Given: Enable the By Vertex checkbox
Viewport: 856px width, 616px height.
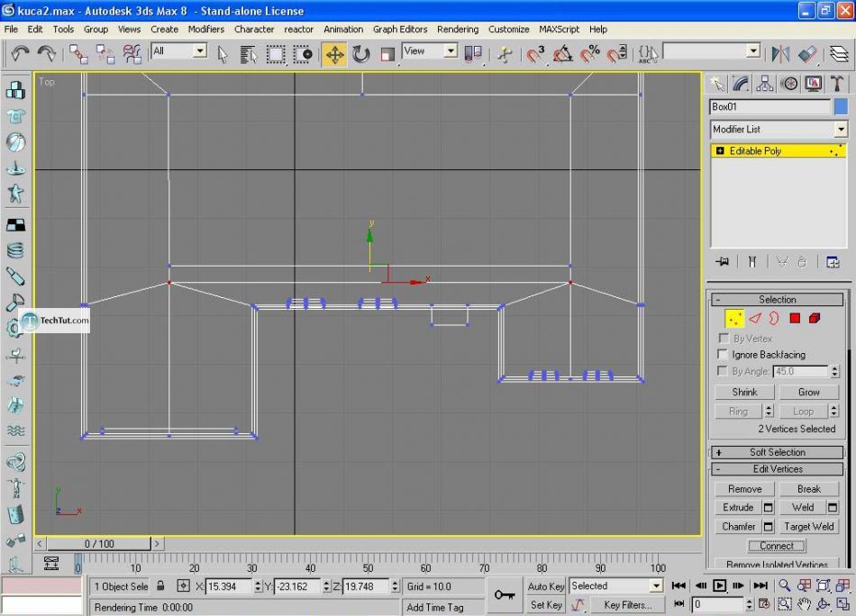Looking at the screenshot, I should (724, 339).
